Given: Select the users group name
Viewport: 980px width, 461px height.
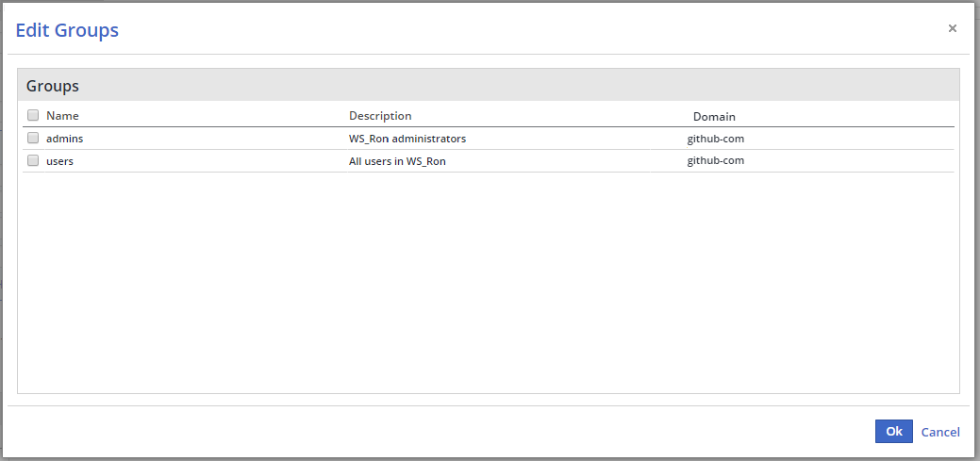Looking at the screenshot, I should 59,161.
